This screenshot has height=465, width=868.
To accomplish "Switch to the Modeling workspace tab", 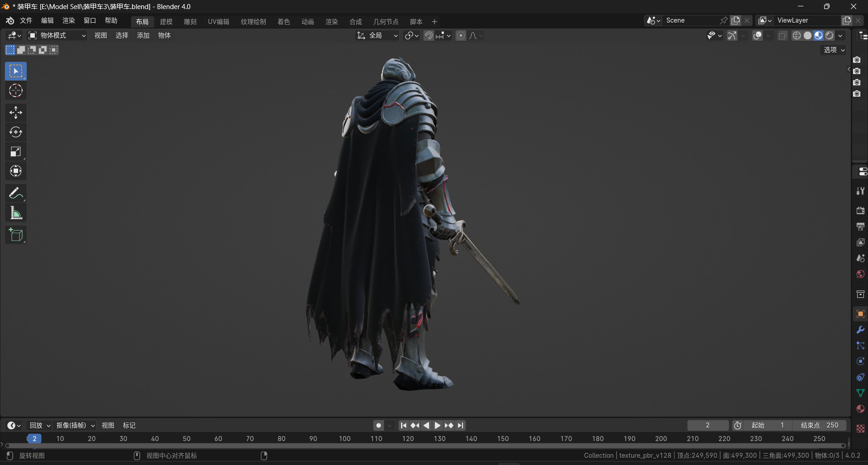I will 166,22.
